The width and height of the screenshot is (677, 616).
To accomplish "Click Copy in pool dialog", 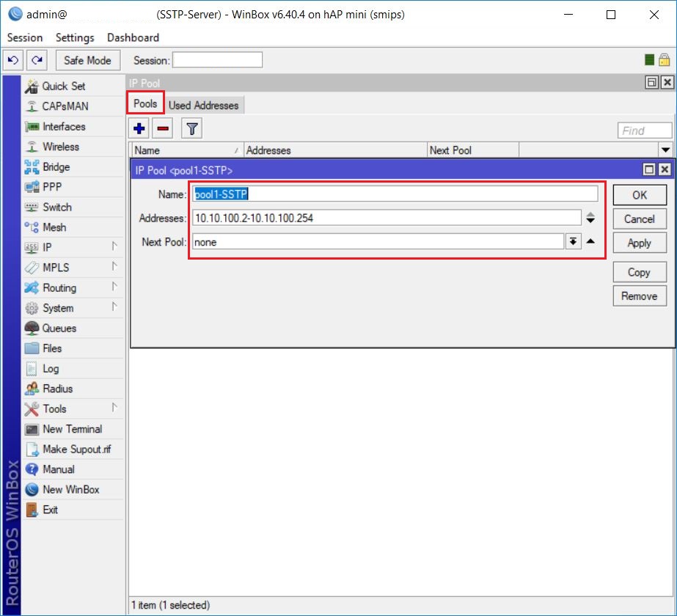I will (640, 272).
